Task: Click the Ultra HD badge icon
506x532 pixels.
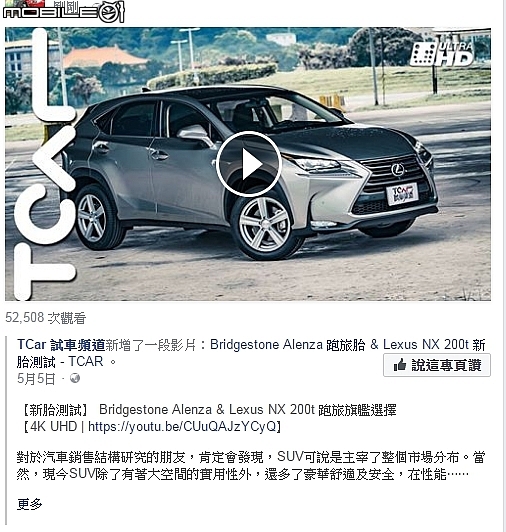Action: pos(442,54)
